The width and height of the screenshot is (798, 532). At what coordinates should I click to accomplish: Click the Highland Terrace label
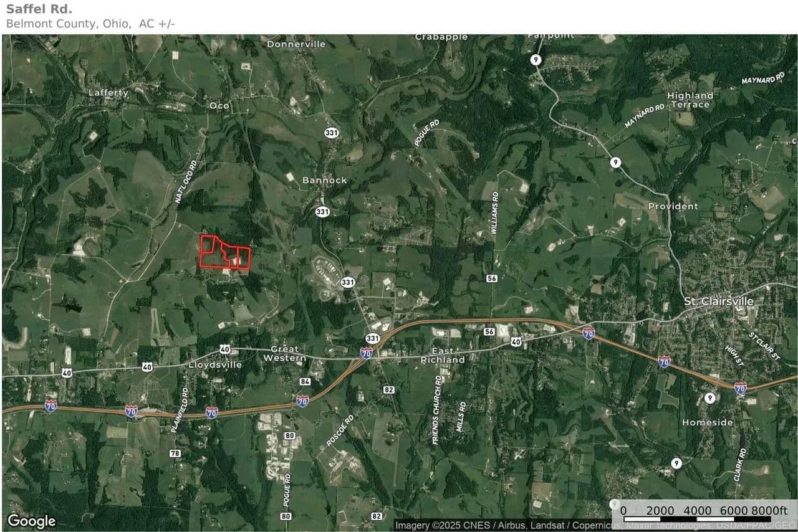(690, 100)
